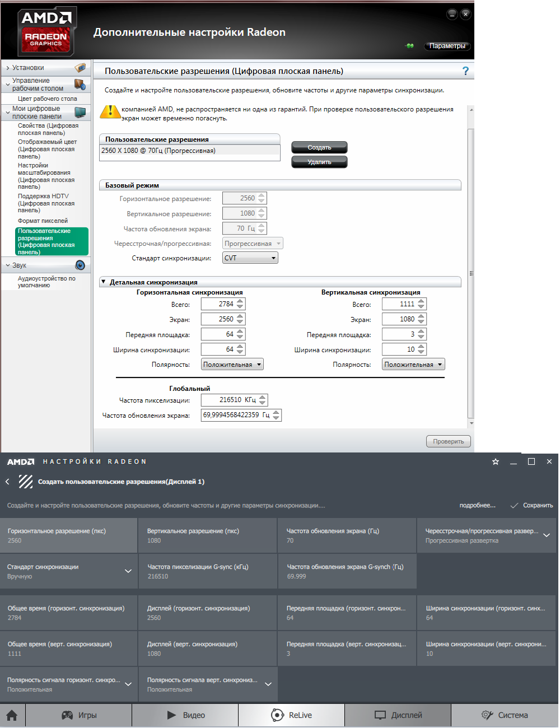Image resolution: width=560 pixels, height=728 pixels.
Task: Open horizontal Полярность Положительная dropdown
Action: (232, 365)
